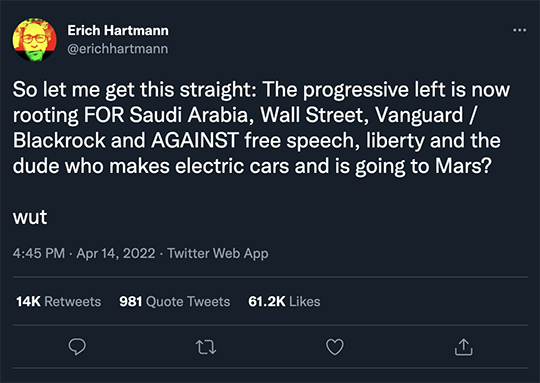The image size is (540, 383).
Task: Open the share tweet upload icon
Action: pos(464,347)
